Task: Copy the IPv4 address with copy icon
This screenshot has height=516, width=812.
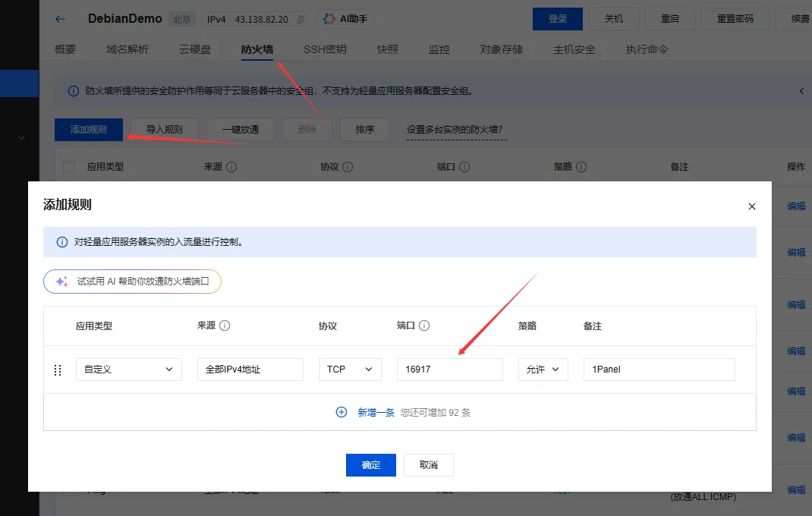Action: [x=301, y=20]
